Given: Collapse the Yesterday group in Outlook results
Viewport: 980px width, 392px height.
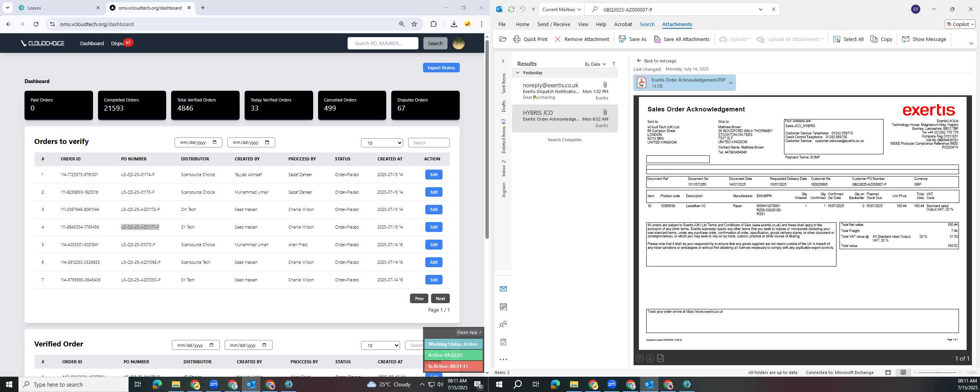Looking at the screenshot, I should pos(518,73).
